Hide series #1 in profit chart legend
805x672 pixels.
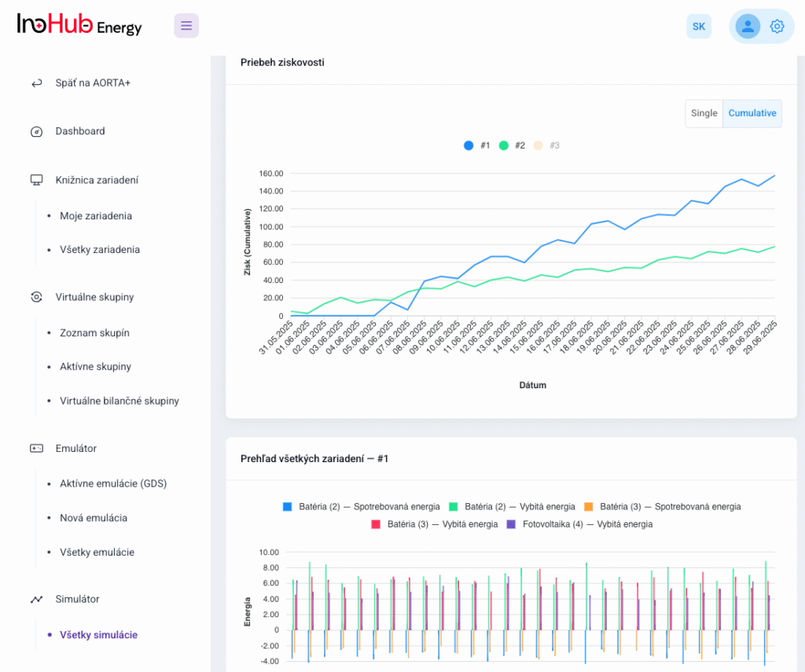point(477,145)
